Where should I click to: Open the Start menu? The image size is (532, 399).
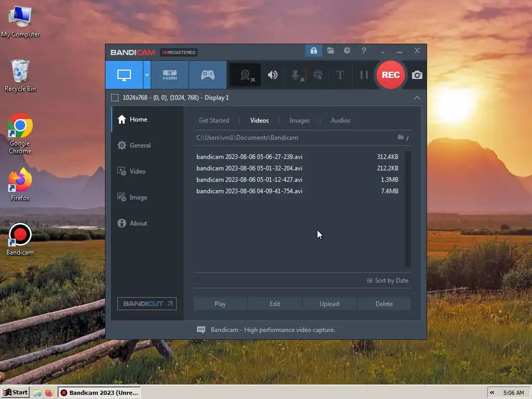(15, 393)
